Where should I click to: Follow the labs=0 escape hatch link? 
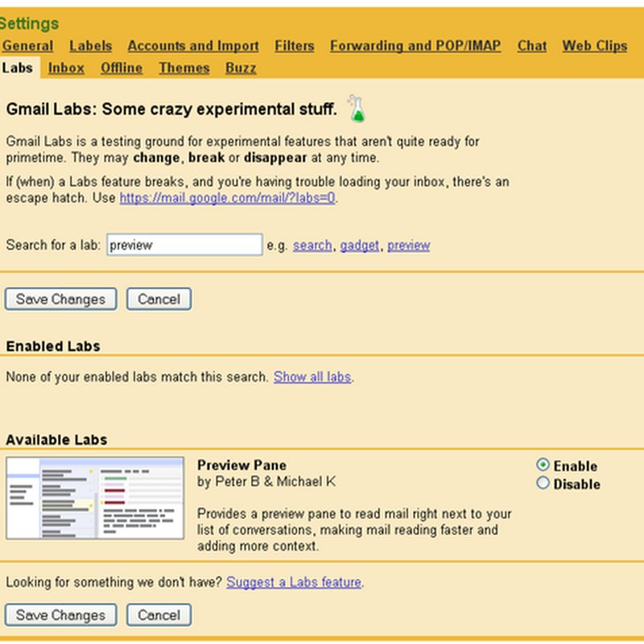(228, 198)
